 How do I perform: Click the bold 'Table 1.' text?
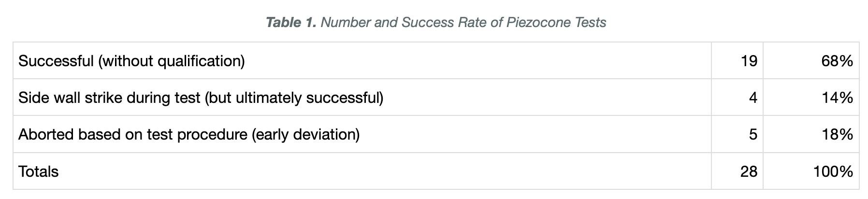pyautogui.click(x=291, y=23)
